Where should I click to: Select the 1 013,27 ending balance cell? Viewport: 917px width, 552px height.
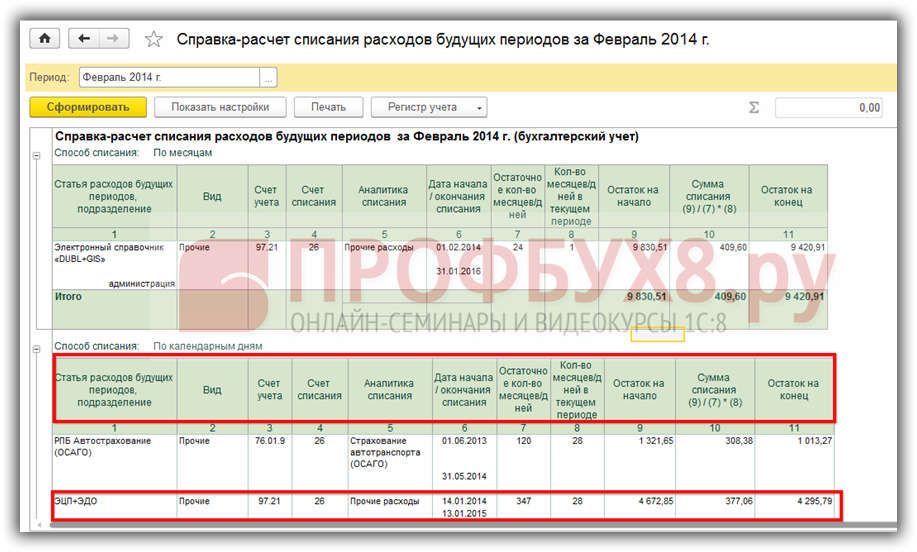point(814,441)
